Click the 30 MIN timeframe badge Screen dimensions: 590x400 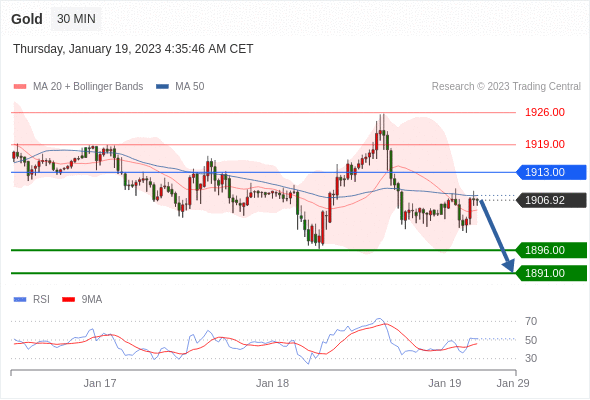click(x=76, y=19)
